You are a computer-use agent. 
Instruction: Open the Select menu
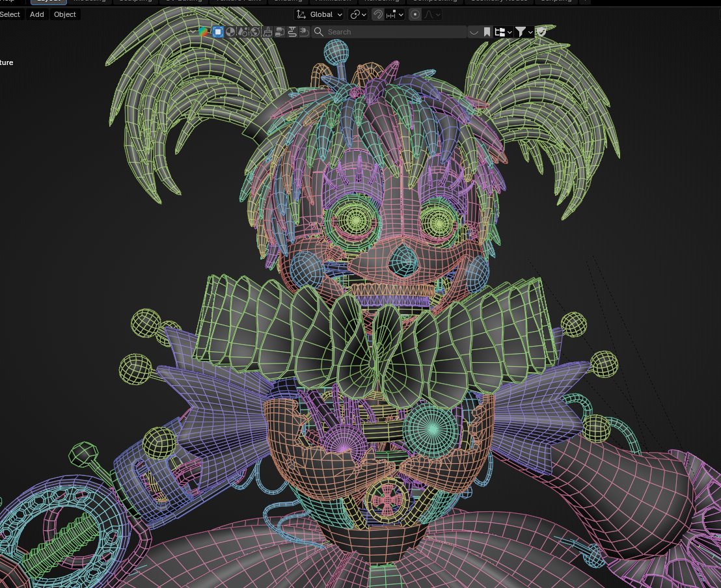[10, 14]
